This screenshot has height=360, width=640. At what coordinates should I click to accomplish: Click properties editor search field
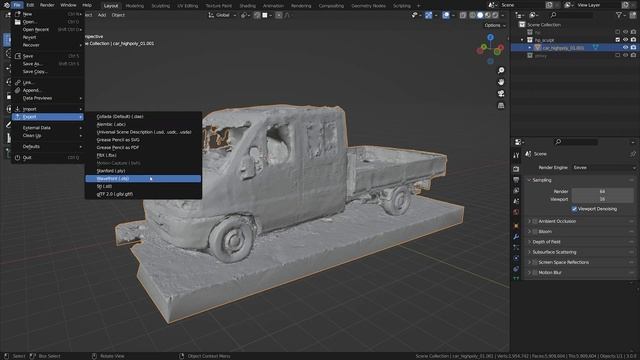point(576,142)
